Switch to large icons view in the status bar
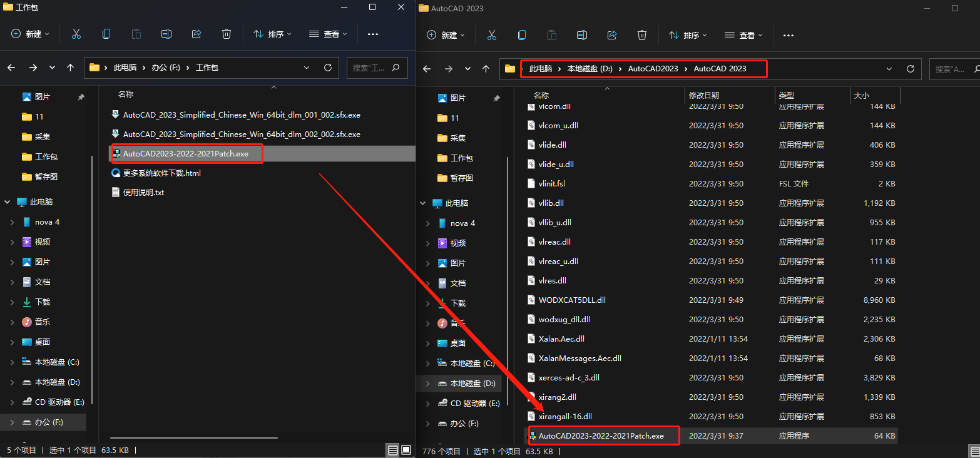Screen dimensions: 980x458 coord(407,449)
